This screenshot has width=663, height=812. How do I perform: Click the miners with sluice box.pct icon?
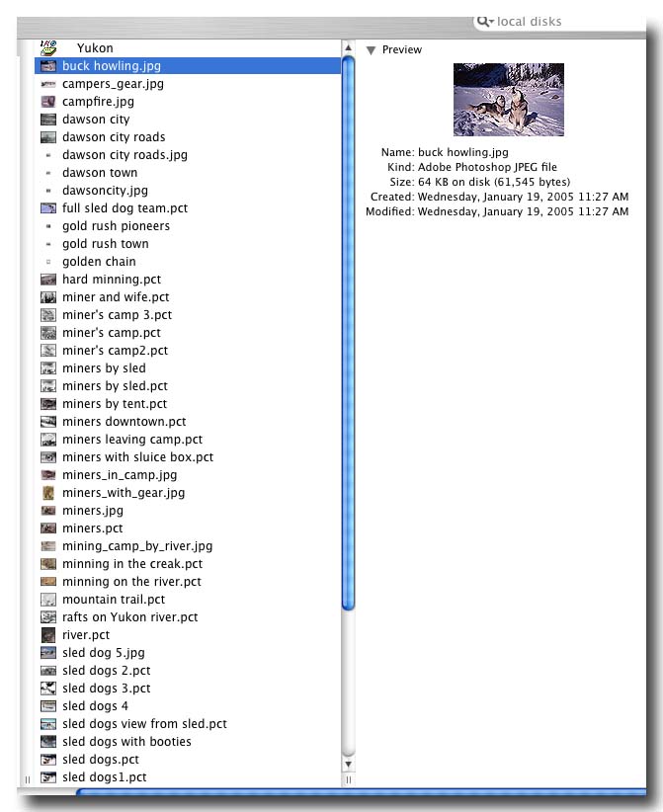click(48, 457)
